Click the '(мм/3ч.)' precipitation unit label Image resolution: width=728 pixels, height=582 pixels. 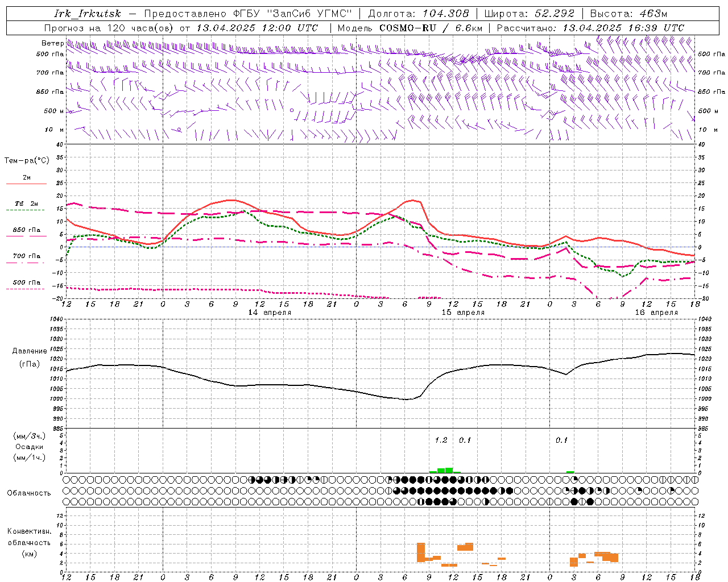coord(30,436)
